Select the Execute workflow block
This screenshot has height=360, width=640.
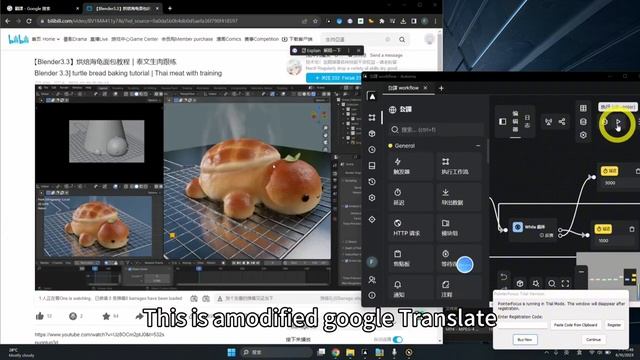(x=459, y=166)
